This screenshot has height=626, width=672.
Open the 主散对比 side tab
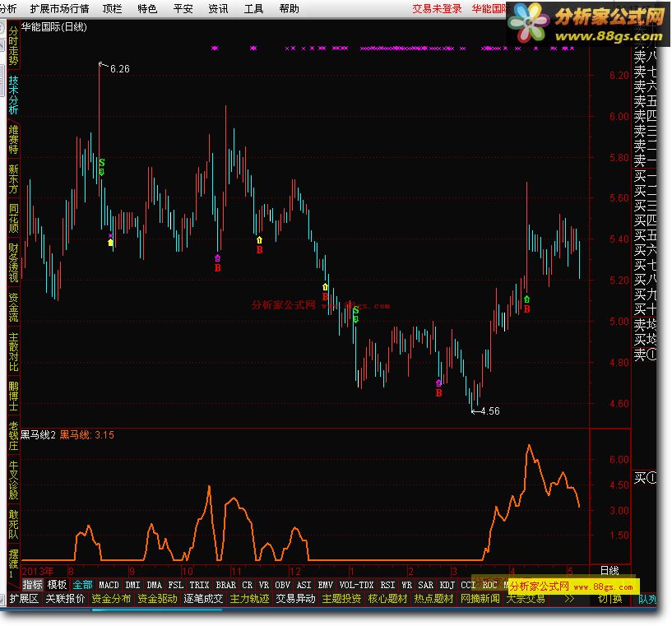tap(13, 352)
